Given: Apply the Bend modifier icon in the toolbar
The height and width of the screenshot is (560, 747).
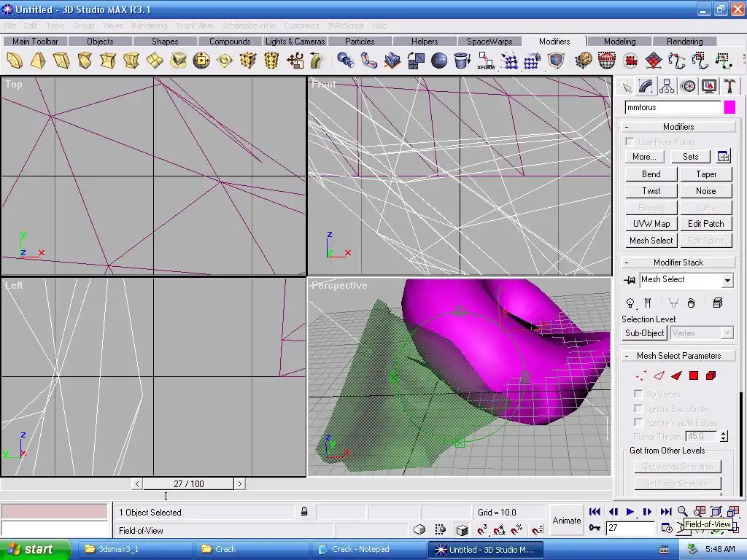Looking at the screenshot, I should pos(15,61).
